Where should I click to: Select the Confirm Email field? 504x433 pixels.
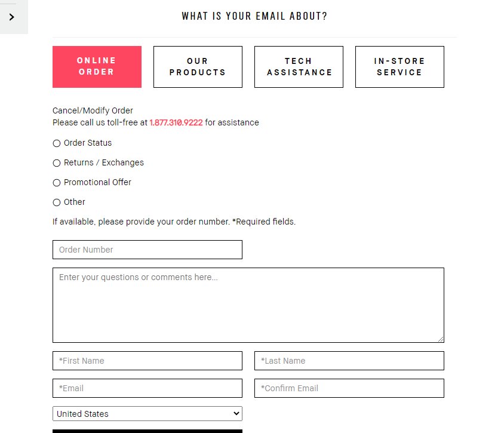pos(349,388)
